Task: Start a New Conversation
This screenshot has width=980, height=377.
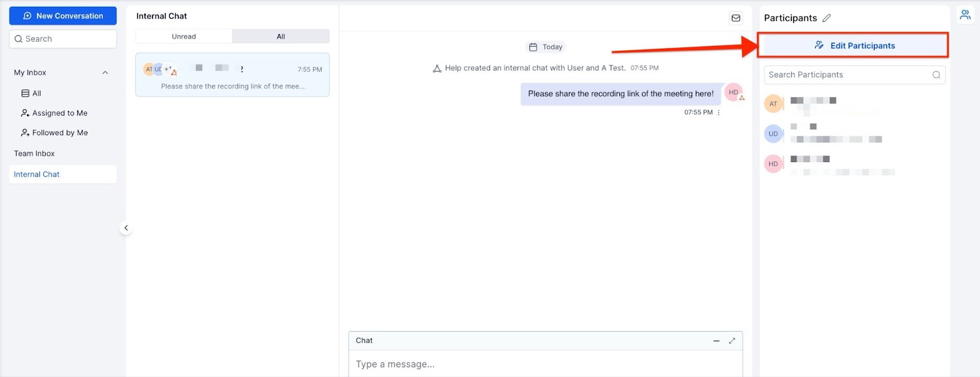Action: pyautogui.click(x=63, y=16)
